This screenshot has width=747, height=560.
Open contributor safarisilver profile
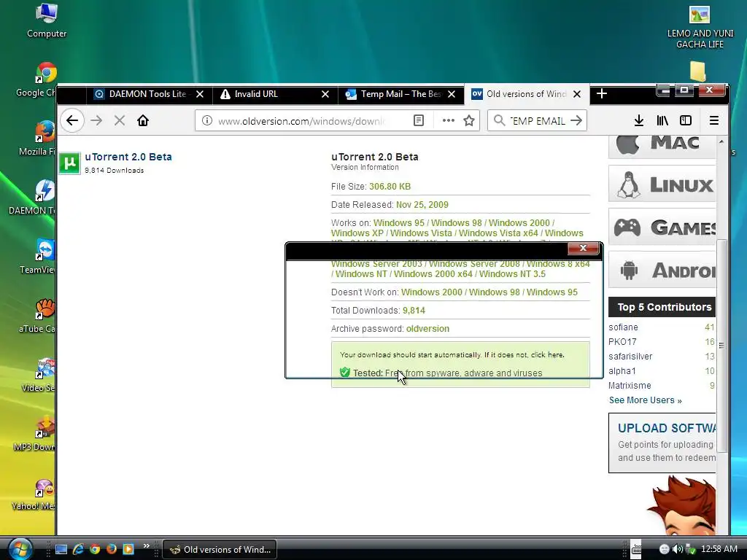pyautogui.click(x=630, y=356)
